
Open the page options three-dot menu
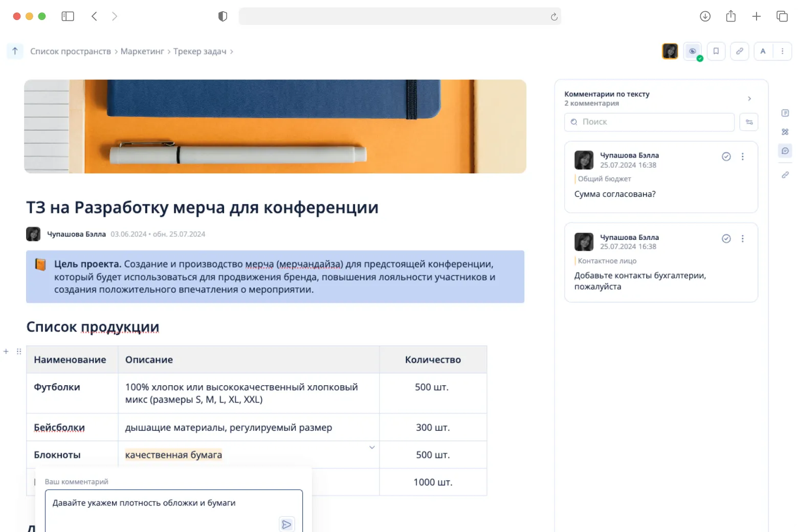(x=783, y=51)
